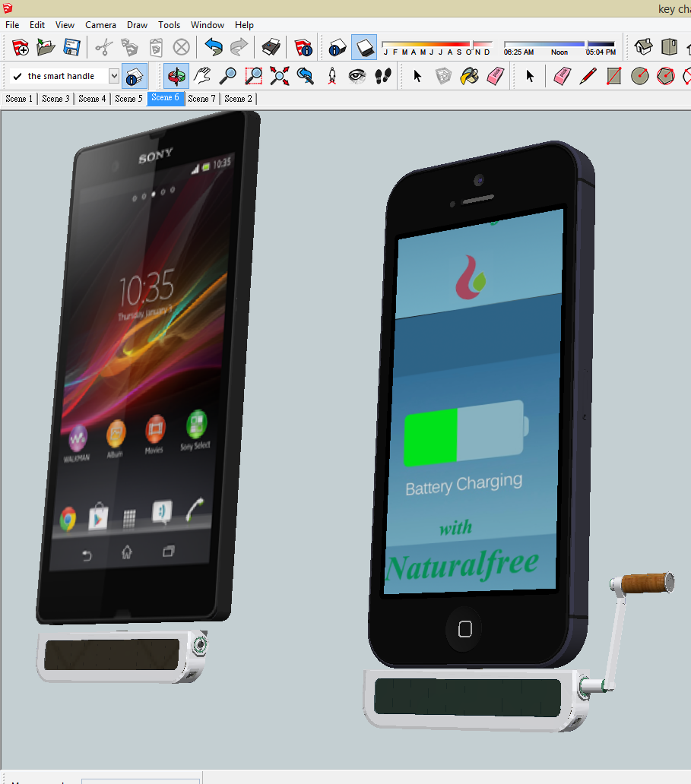This screenshot has height=784, width=691.
Task: Redo the last undone action
Action: pos(239,48)
